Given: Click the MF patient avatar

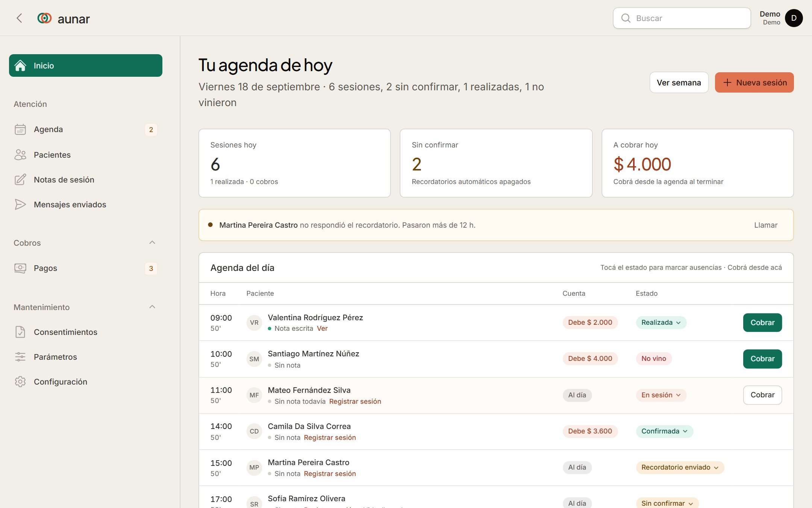Looking at the screenshot, I should 254,395.
